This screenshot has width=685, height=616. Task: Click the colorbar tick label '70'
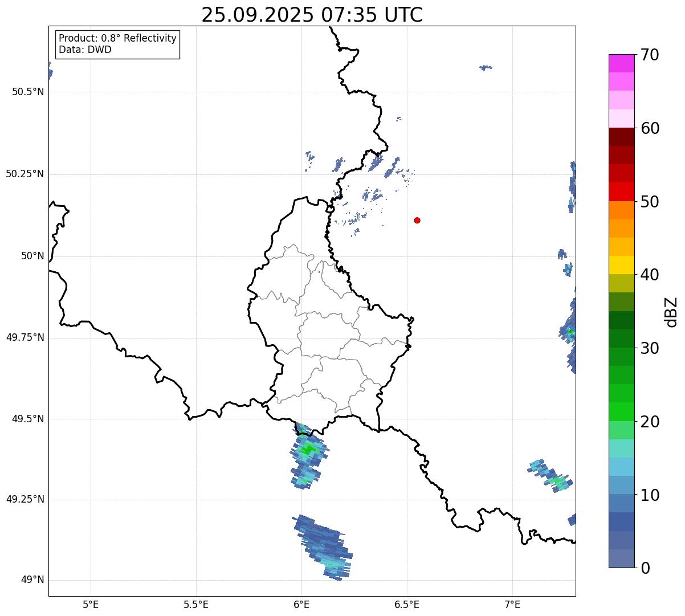coord(650,55)
